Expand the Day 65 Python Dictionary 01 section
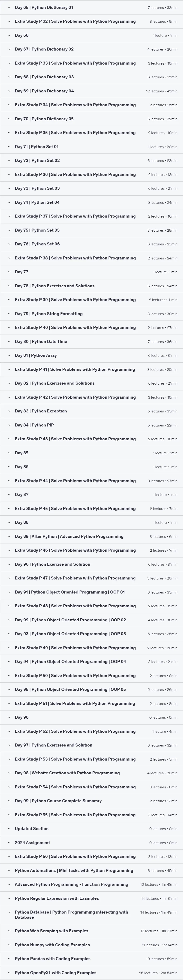 92,7
